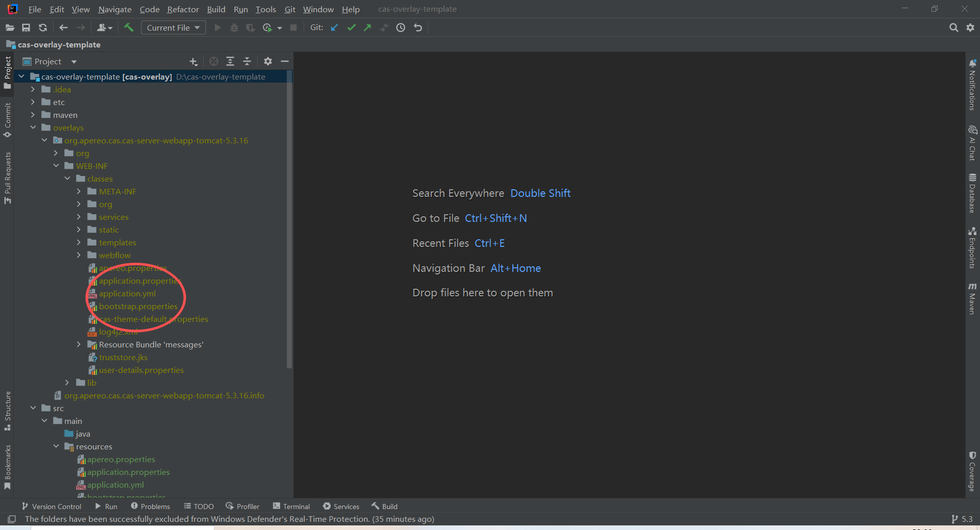Click the Build project hammer icon

(x=129, y=28)
